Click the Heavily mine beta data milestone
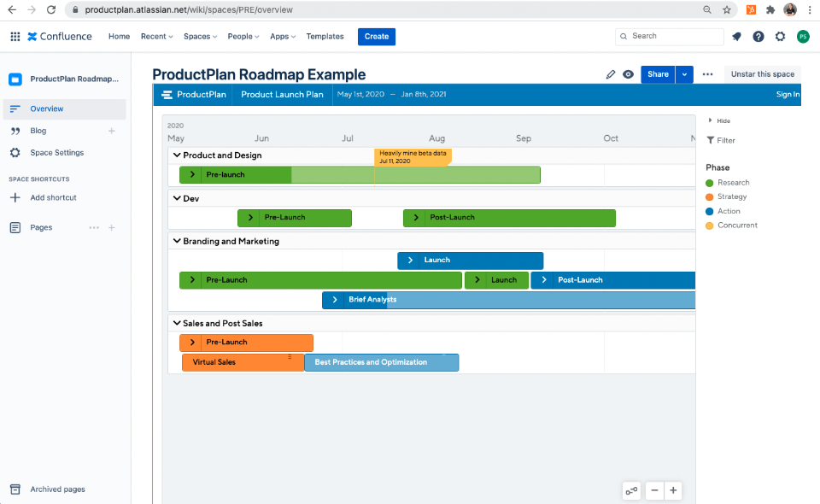820x504 pixels. (413, 157)
